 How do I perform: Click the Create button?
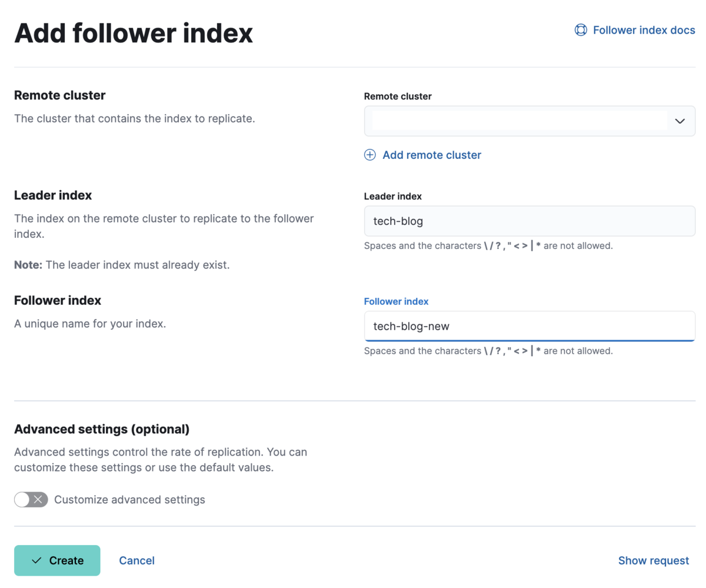[x=57, y=560]
